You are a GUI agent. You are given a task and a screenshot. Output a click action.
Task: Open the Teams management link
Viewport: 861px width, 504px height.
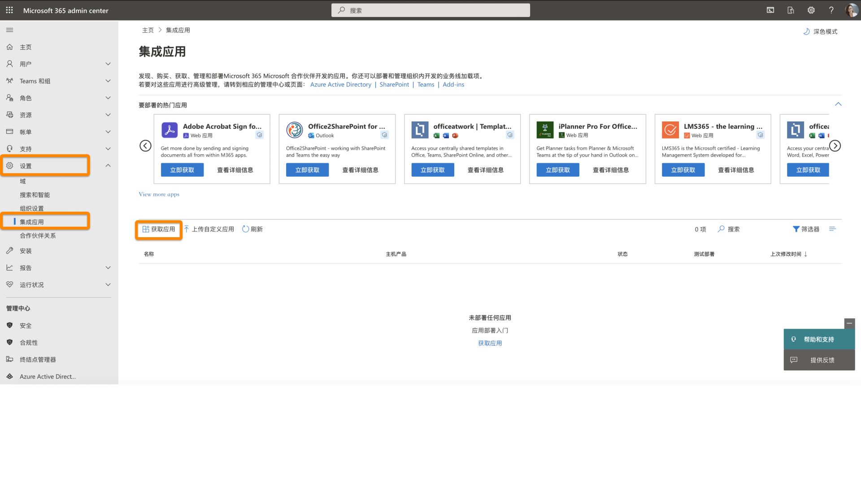coord(426,84)
